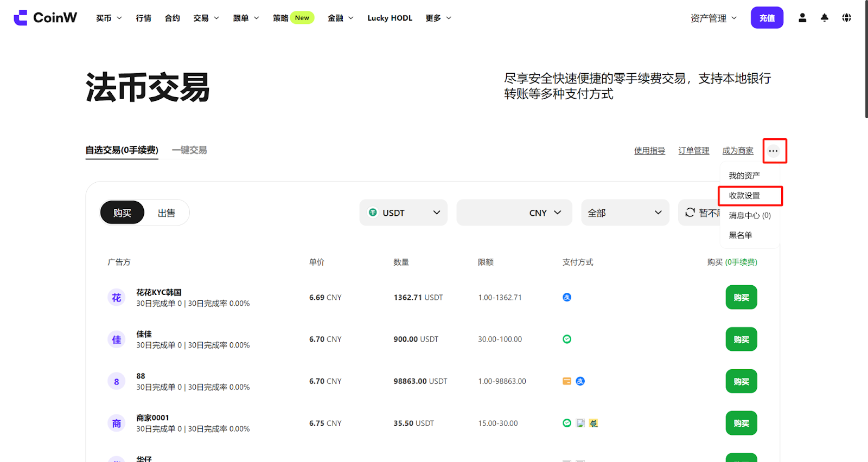The image size is (868, 462).
Task: Click the purple 充值 button
Action: coord(767,18)
